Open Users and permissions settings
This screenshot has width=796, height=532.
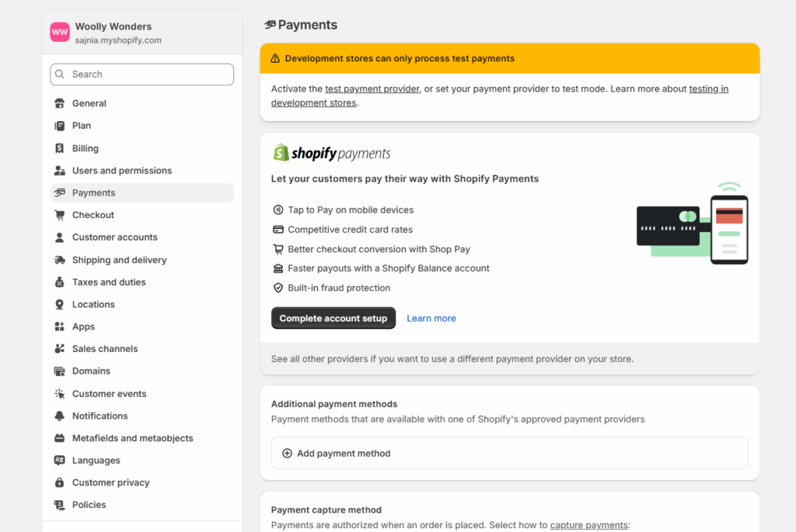click(121, 171)
